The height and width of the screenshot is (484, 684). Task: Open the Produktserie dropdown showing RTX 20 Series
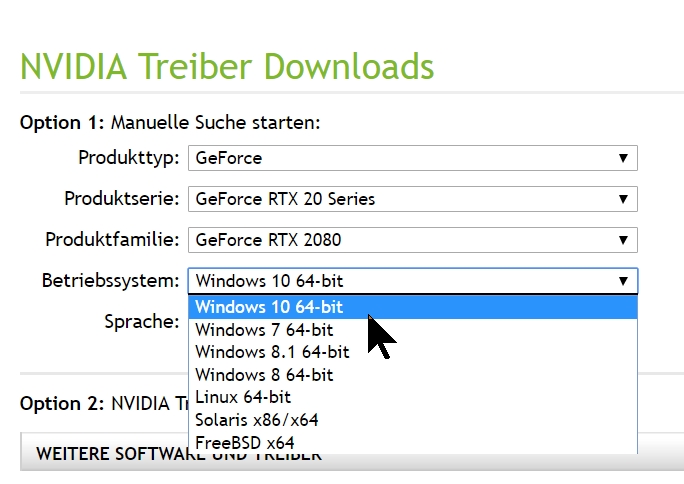tap(413, 199)
